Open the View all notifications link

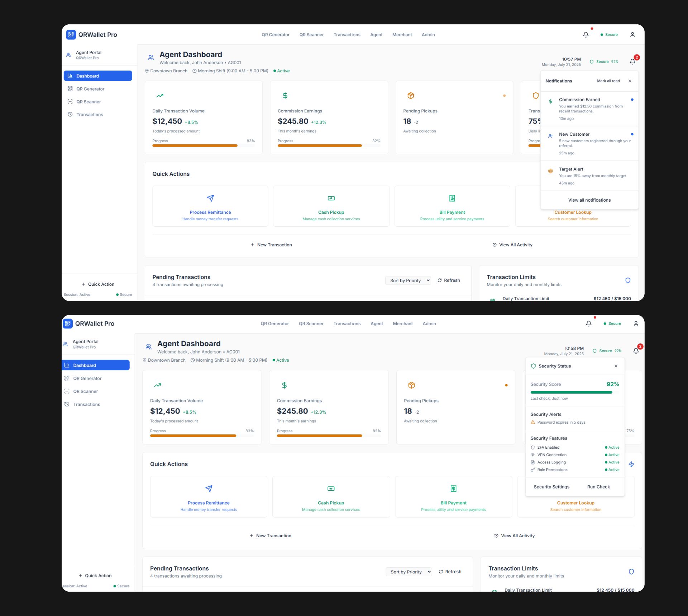pyautogui.click(x=589, y=200)
